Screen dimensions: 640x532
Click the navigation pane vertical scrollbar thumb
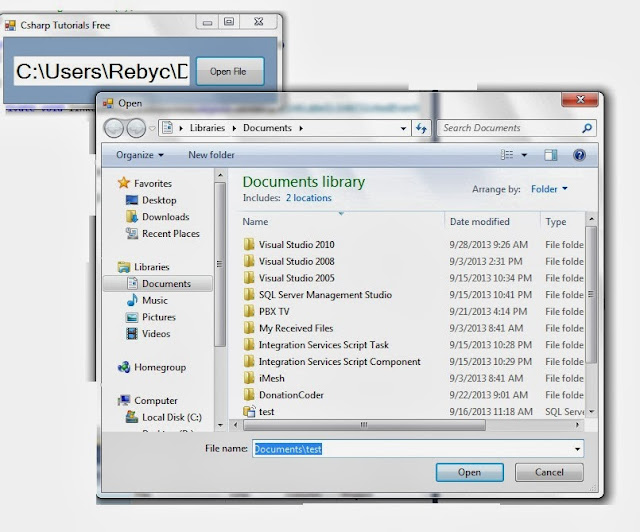click(220, 264)
